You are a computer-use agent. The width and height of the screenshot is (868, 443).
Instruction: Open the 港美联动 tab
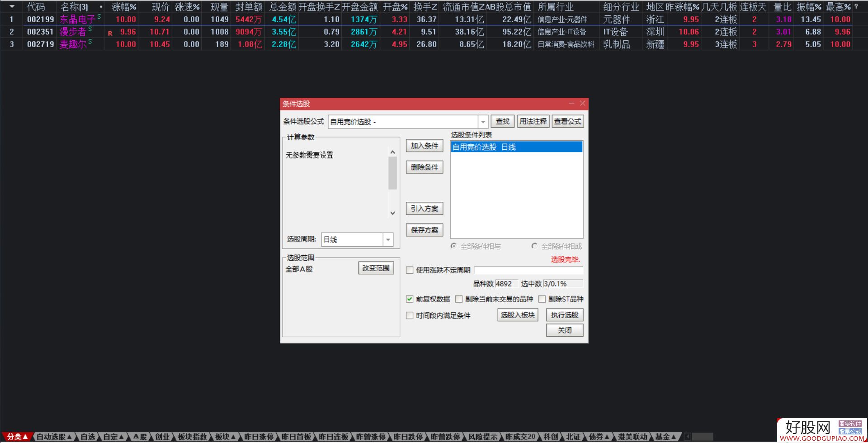(x=633, y=437)
